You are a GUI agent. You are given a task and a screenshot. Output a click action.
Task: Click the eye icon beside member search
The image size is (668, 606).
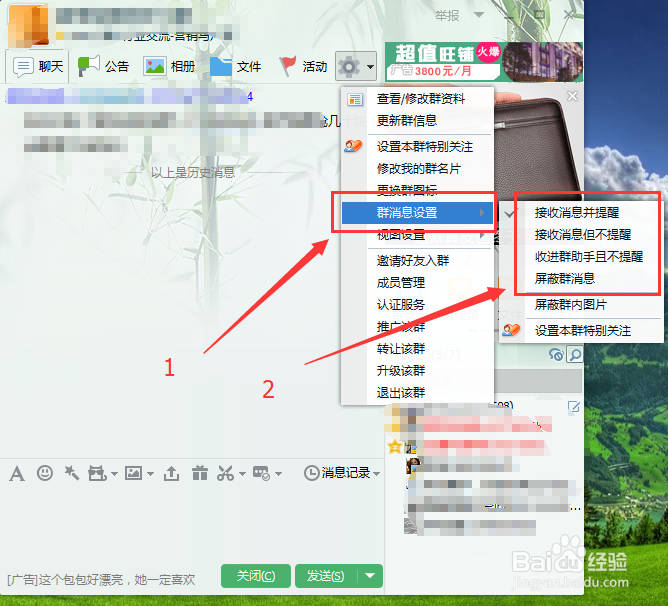coord(556,355)
